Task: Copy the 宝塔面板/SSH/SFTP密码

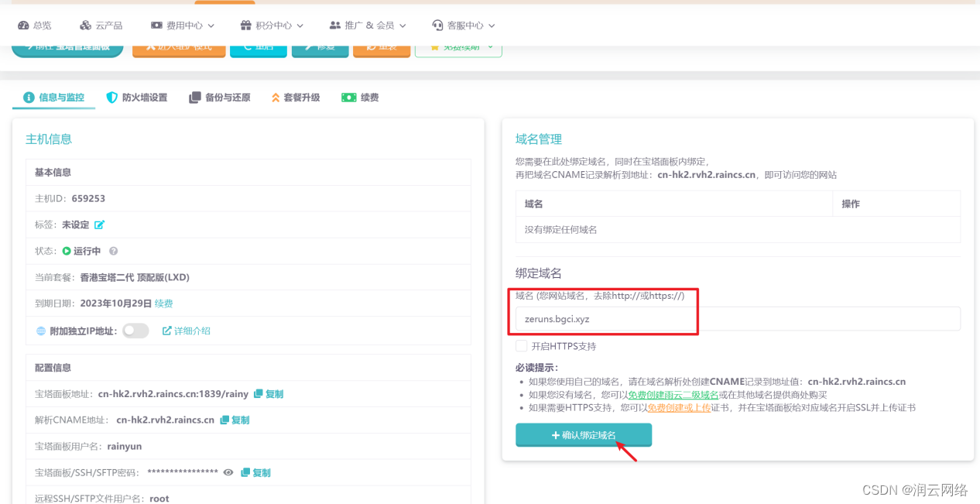Action: click(255, 473)
